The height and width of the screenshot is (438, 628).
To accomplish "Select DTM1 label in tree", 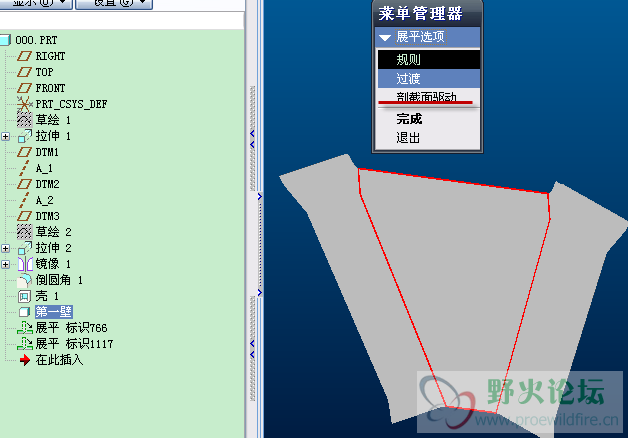I will coord(47,152).
